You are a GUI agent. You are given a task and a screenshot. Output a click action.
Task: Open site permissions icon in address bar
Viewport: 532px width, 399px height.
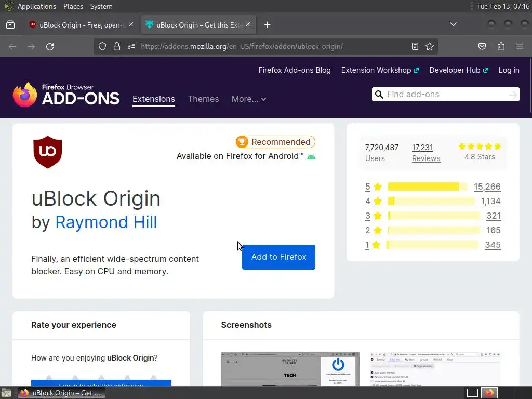point(131,46)
